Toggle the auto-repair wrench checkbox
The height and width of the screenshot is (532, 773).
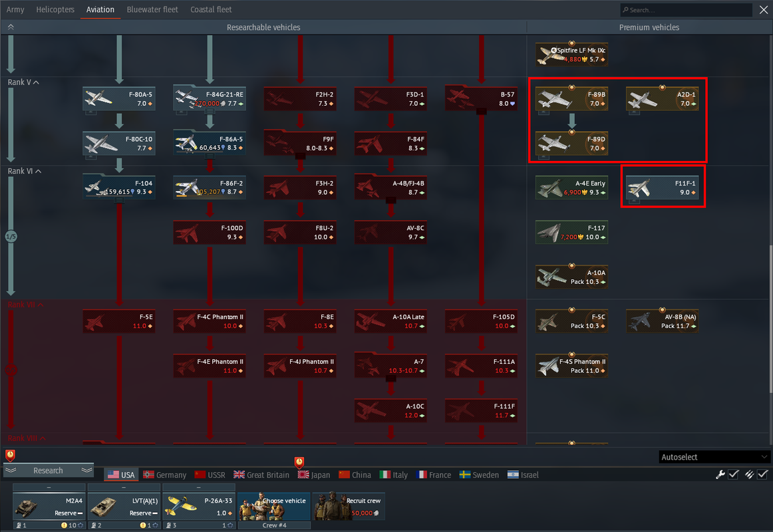pos(733,474)
